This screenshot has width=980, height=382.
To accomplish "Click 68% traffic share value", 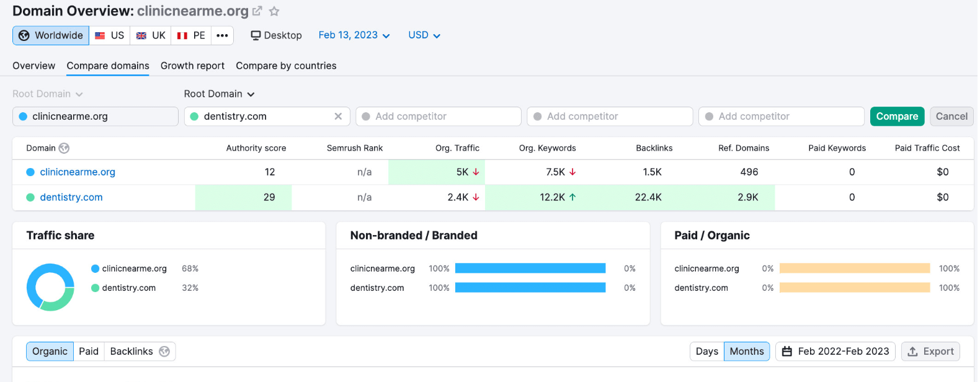I will 190,269.
